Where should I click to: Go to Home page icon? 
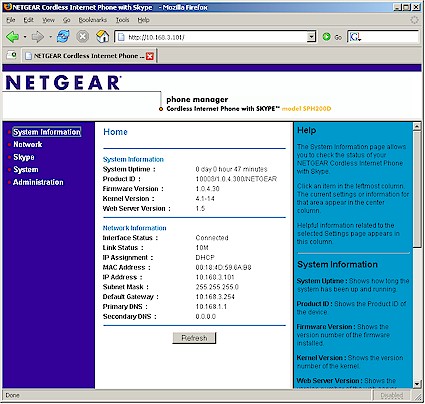coord(103,36)
